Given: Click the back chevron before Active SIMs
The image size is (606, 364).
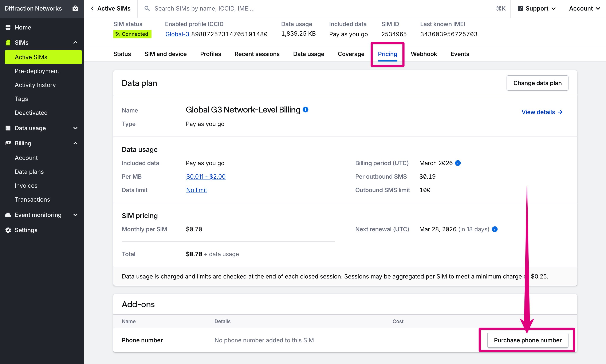Looking at the screenshot, I should pos(92,8).
